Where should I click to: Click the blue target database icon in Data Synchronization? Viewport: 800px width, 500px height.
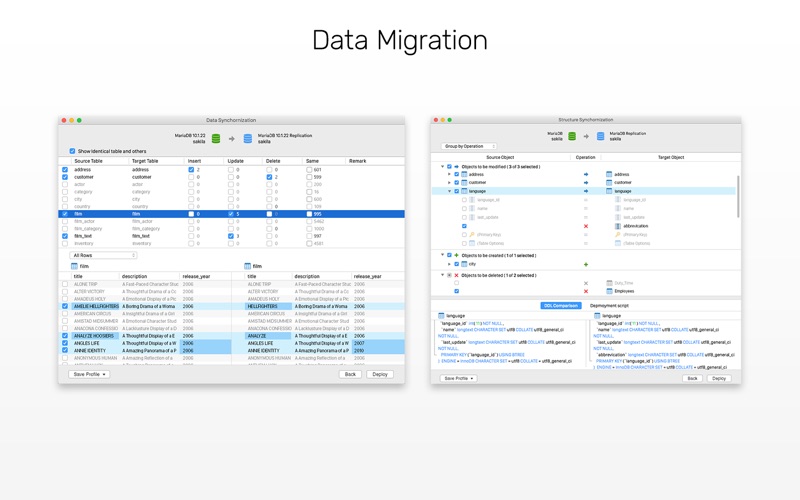(x=248, y=138)
